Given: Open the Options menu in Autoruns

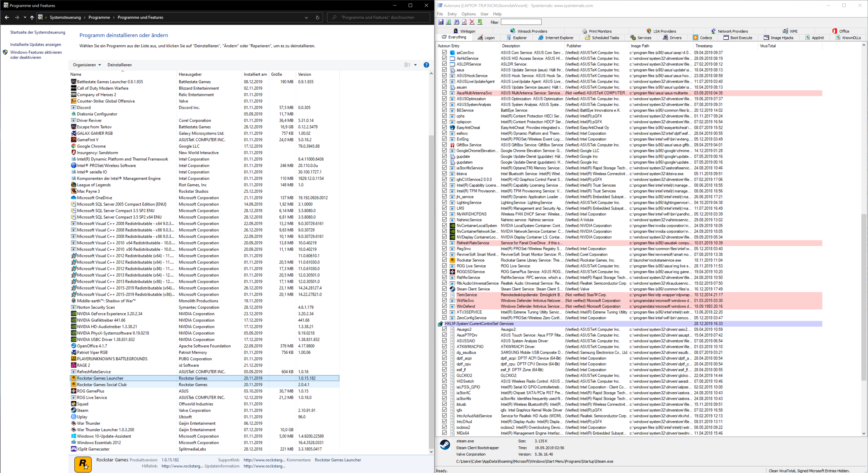Looking at the screenshot, I should pos(468,14).
